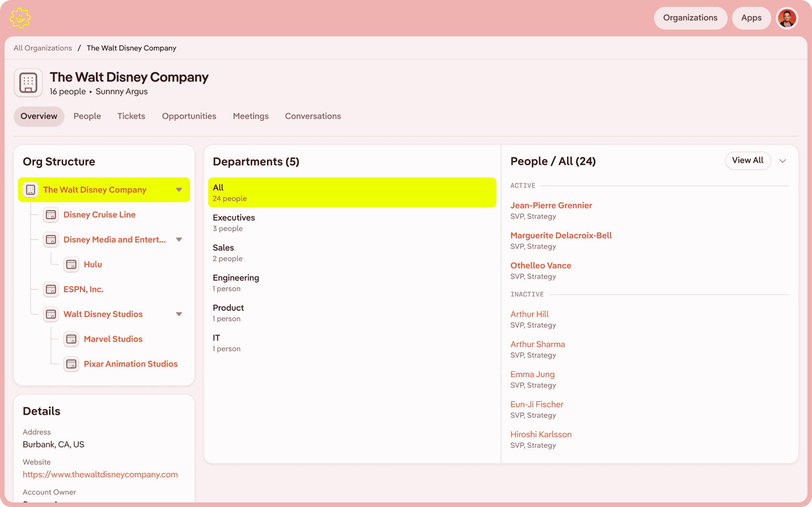This screenshot has width=812, height=507.
Task: Open the user profile avatar
Action: [787, 18]
